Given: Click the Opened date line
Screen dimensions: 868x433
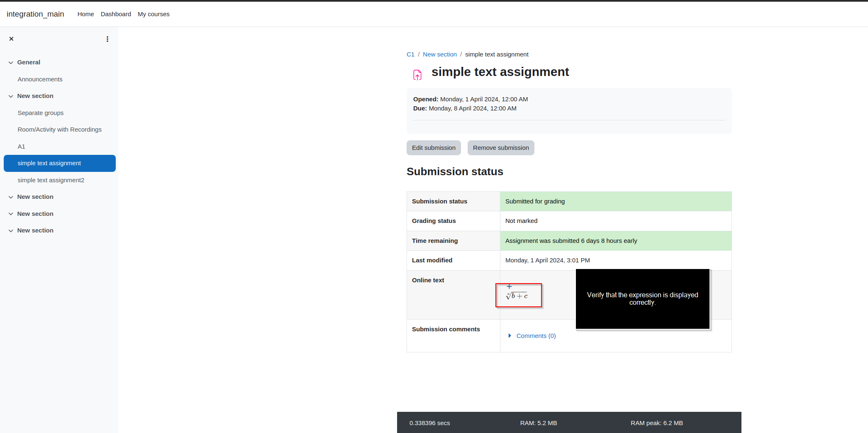Looking at the screenshot, I should [471, 99].
